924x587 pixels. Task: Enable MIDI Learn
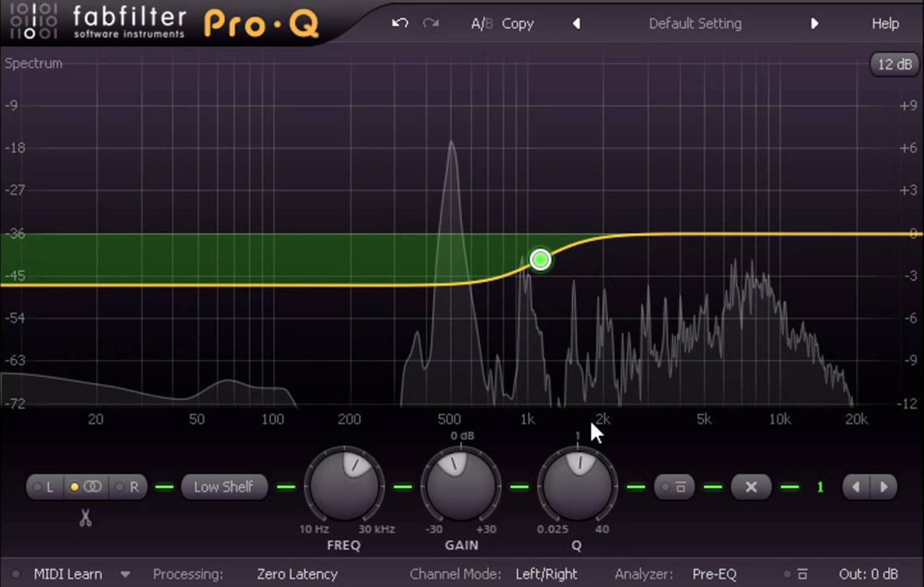[68, 574]
